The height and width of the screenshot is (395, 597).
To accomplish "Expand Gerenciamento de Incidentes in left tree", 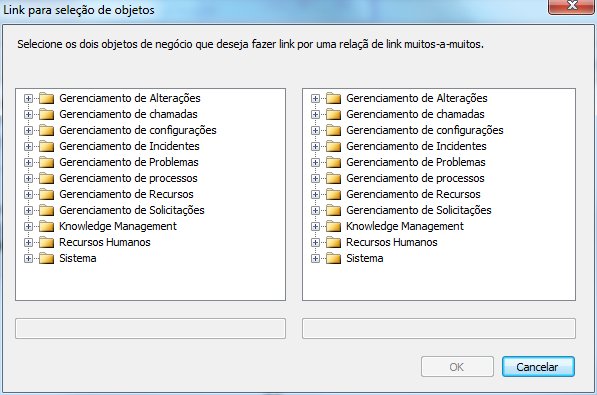I will pos(28,146).
